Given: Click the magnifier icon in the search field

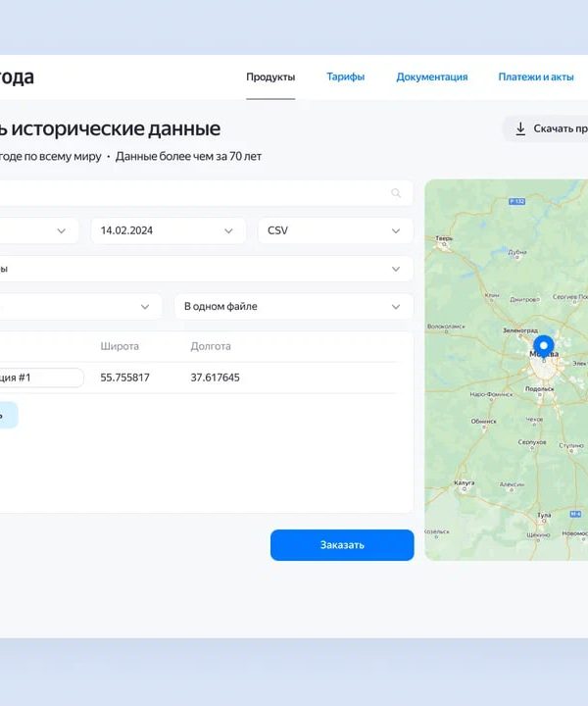Looking at the screenshot, I should pyautogui.click(x=396, y=193).
